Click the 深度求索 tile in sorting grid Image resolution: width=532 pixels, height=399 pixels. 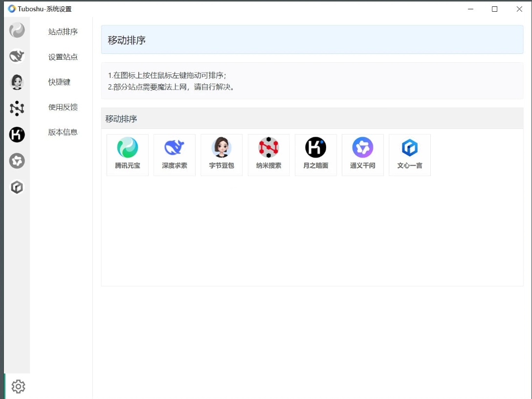point(174,155)
